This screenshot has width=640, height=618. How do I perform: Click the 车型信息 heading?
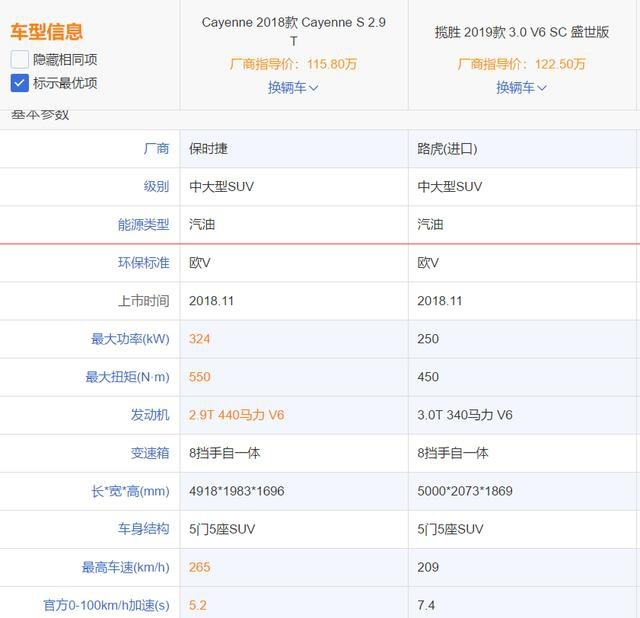(47, 32)
